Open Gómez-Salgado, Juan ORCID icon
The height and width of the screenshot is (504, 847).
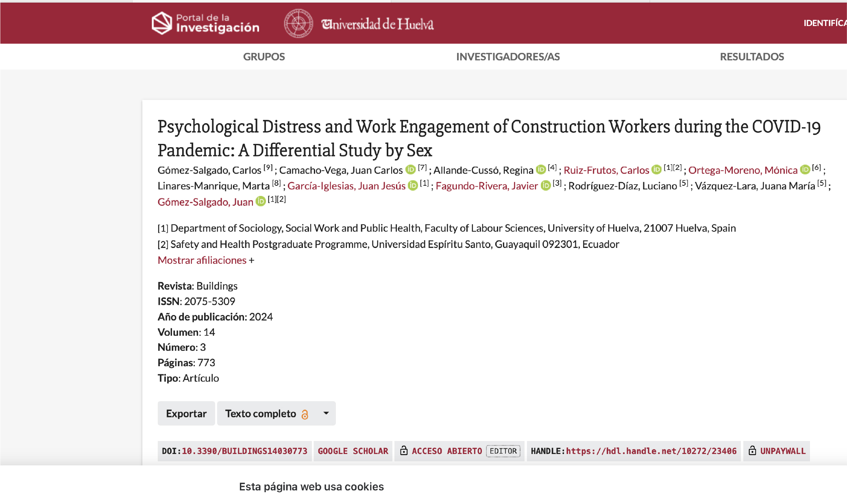261,201
